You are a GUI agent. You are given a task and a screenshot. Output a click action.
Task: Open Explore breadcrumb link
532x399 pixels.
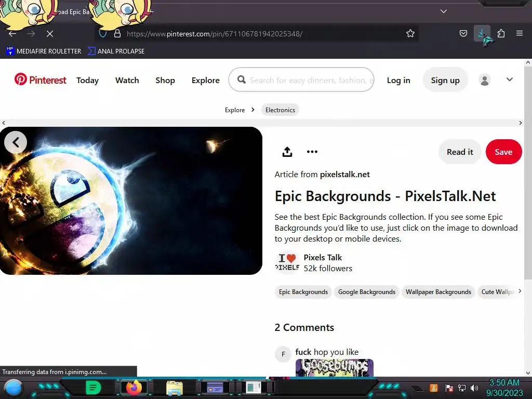tap(235, 110)
